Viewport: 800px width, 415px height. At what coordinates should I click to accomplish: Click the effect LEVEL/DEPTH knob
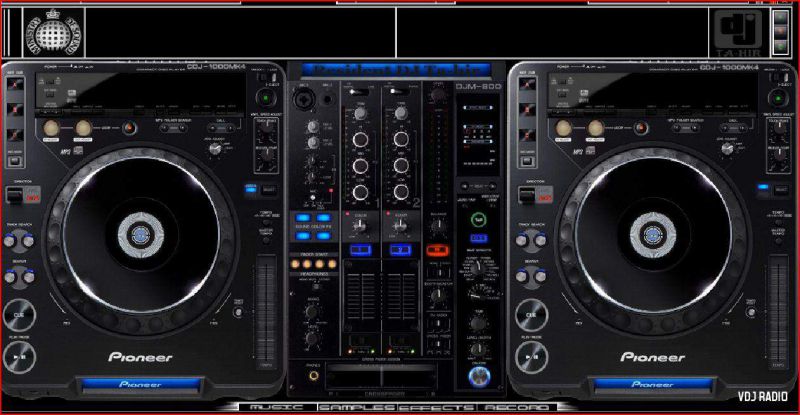478,349
